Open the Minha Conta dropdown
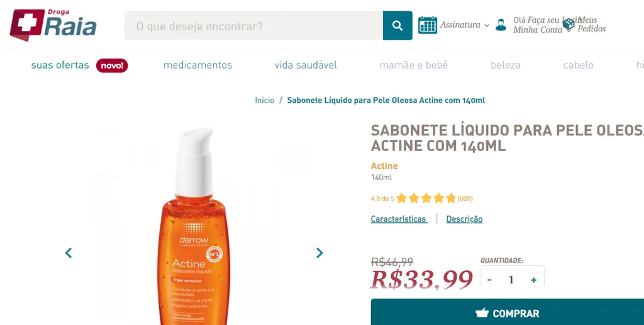 (538, 30)
